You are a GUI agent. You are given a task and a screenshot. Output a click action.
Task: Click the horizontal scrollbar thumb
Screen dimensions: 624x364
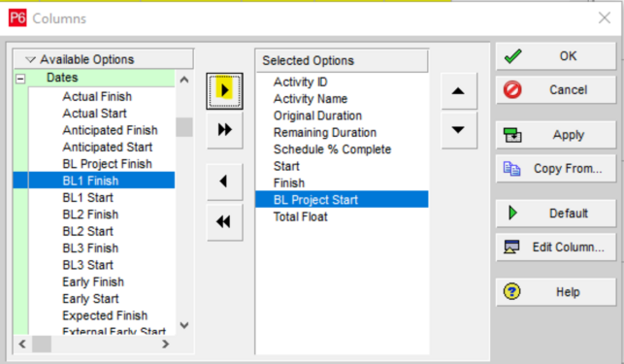42,344
